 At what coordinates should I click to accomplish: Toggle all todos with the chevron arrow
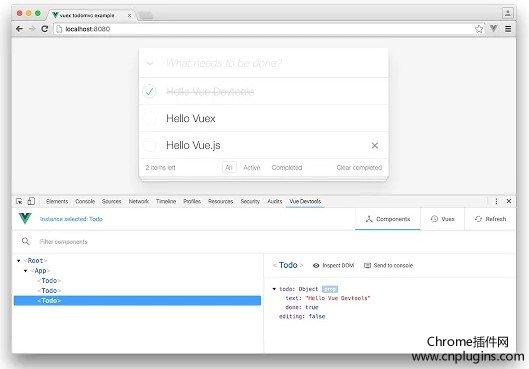point(150,63)
